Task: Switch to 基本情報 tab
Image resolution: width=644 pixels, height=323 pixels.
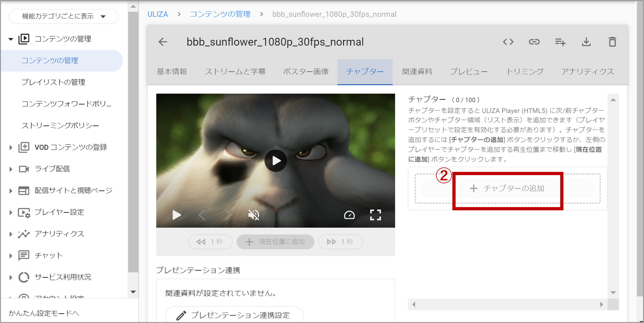Action: pos(172,72)
